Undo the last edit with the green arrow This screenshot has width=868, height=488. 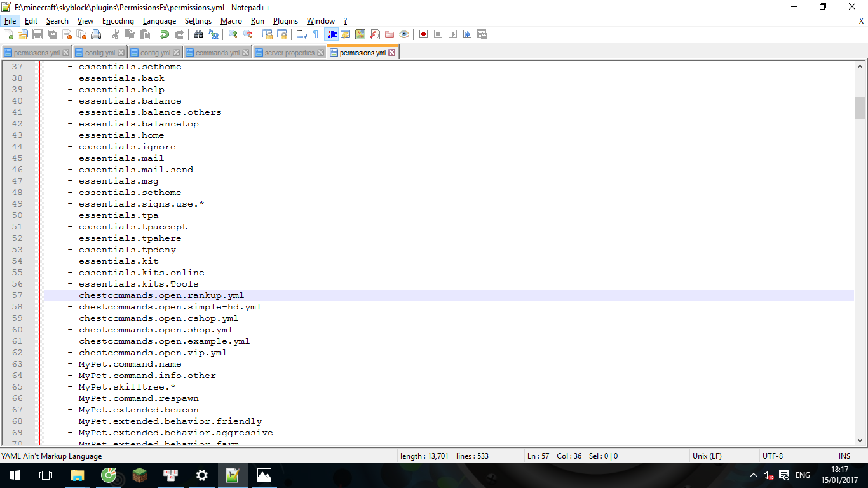pyautogui.click(x=164, y=34)
